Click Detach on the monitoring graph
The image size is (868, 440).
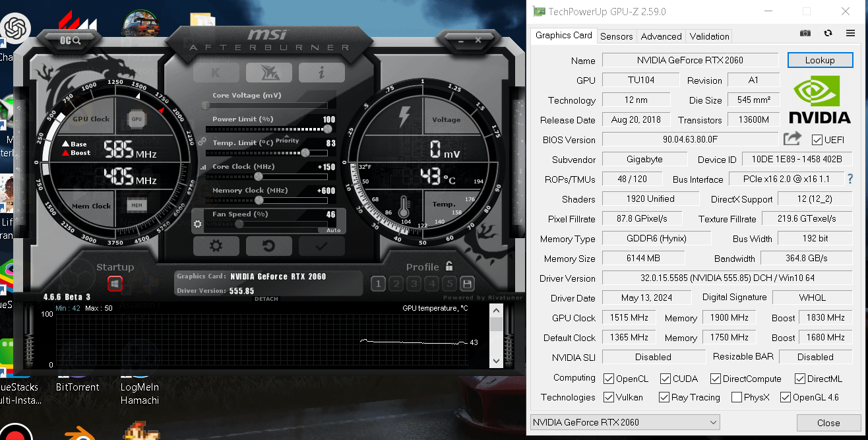pyautogui.click(x=266, y=299)
